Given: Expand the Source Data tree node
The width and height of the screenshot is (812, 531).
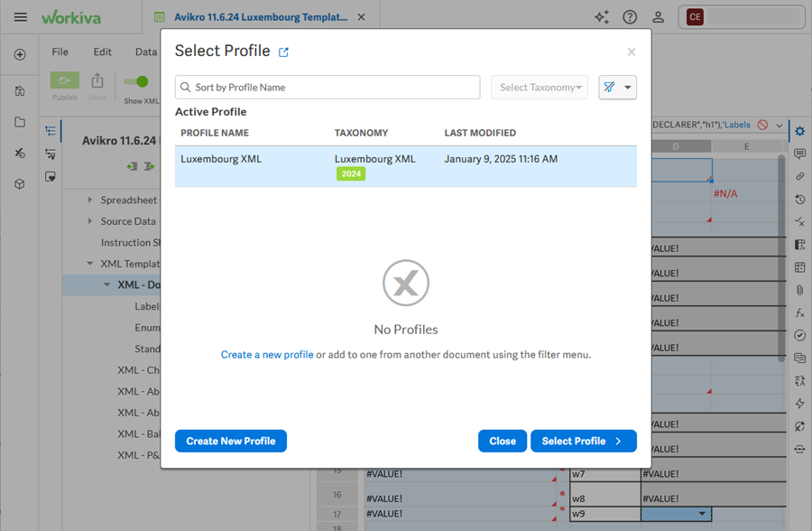Looking at the screenshot, I should tap(90, 221).
